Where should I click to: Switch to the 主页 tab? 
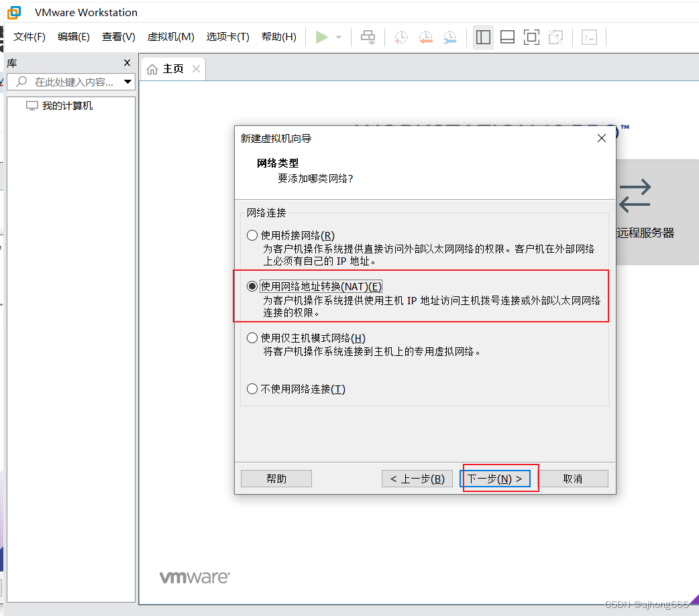pyautogui.click(x=173, y=68)
